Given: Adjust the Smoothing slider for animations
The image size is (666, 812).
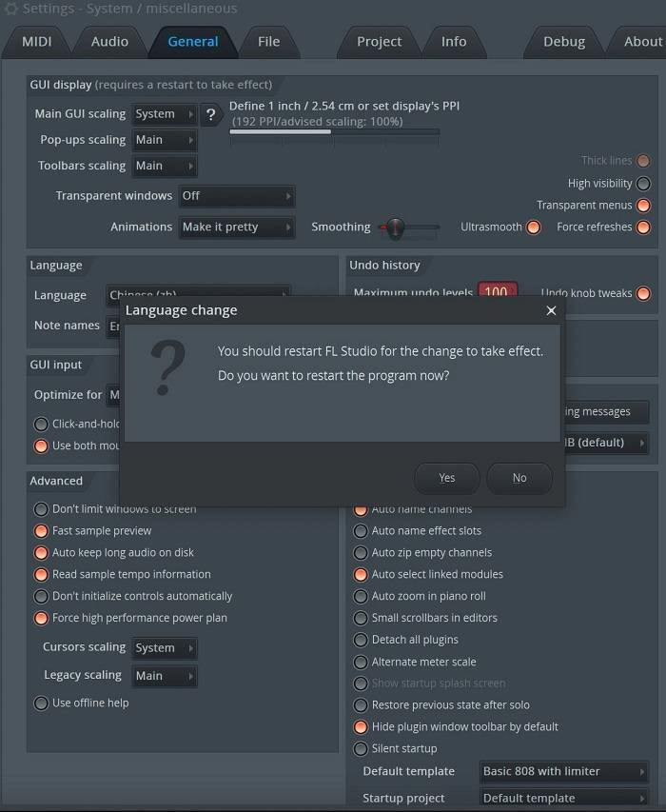Looking at the screenshot, I should click(x=393, y=228).
